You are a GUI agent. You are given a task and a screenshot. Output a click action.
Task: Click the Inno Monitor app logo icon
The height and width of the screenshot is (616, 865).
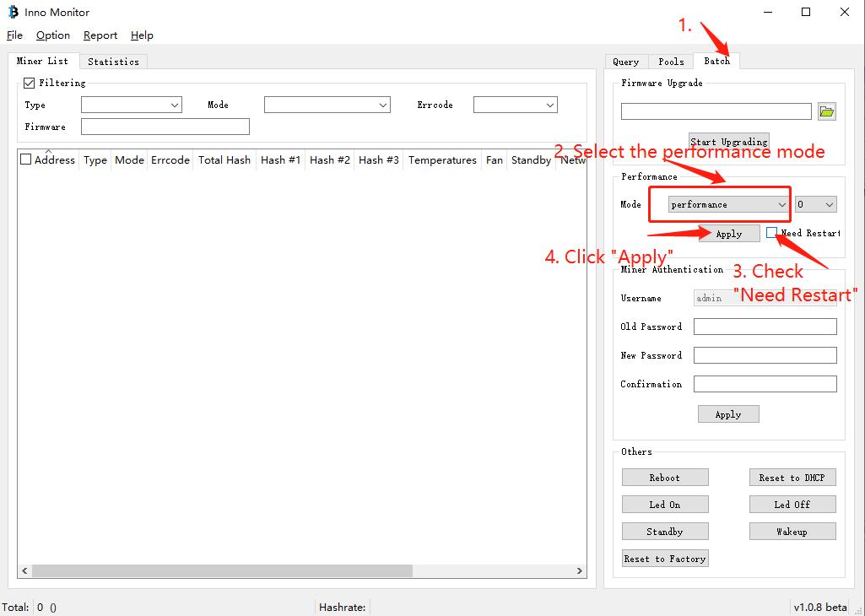13,12
